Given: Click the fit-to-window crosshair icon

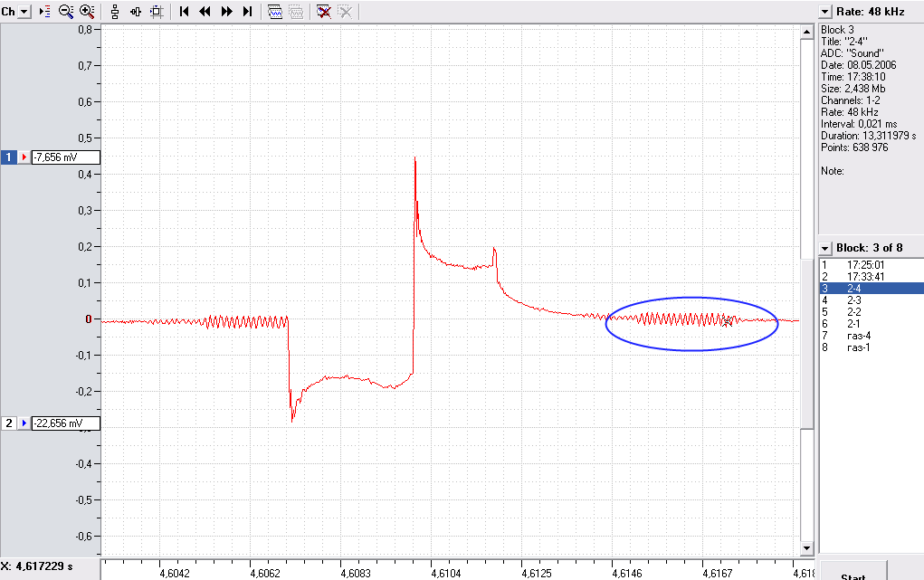Looking at the screenshot, I should point(157,12).
